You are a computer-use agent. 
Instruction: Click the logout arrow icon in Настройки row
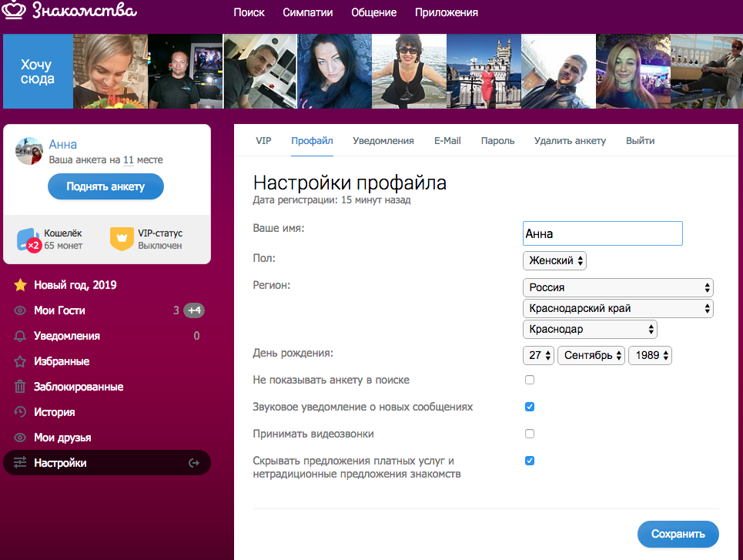(x=194, y=463)
